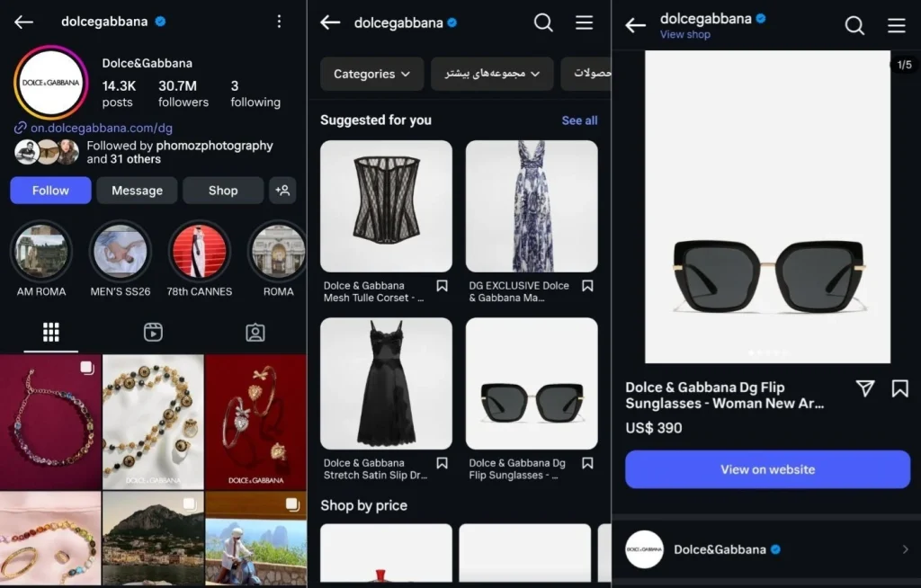View the 3 following list
The image size is (921, 588).
pyautogui.click(x=255, y=94)
